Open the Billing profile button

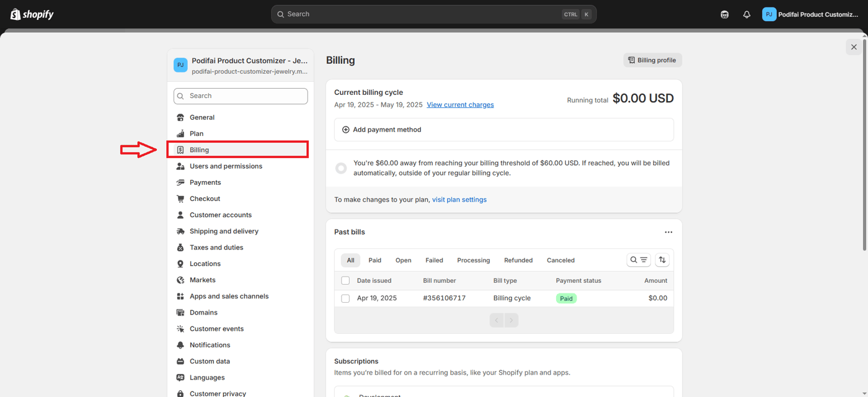point(652,60)
